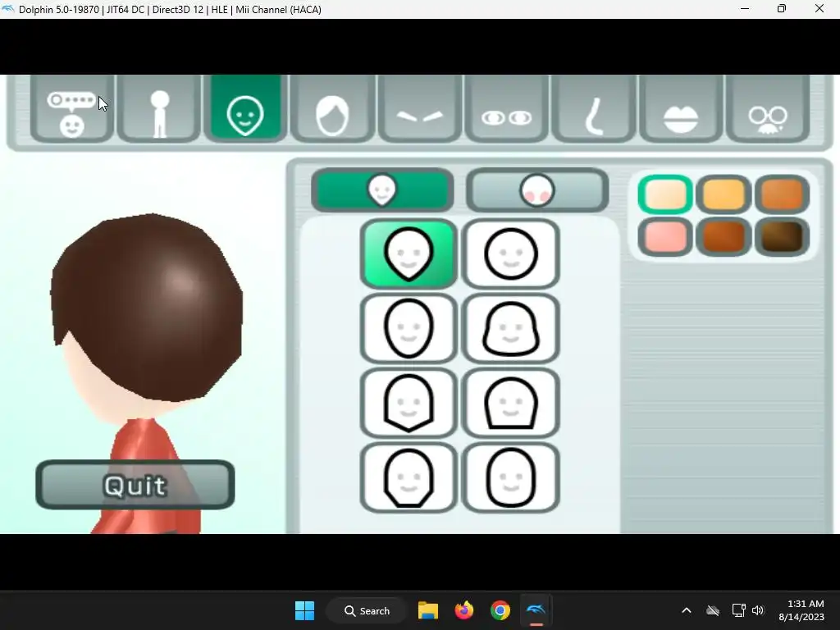Viewport: 840px width, 630px height.
Task: Restore down the Dolphin window
Action: 782,9
